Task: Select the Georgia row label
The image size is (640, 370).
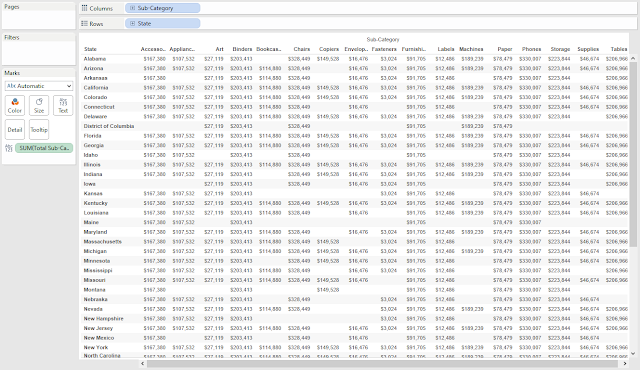Action: pos(93,145)
